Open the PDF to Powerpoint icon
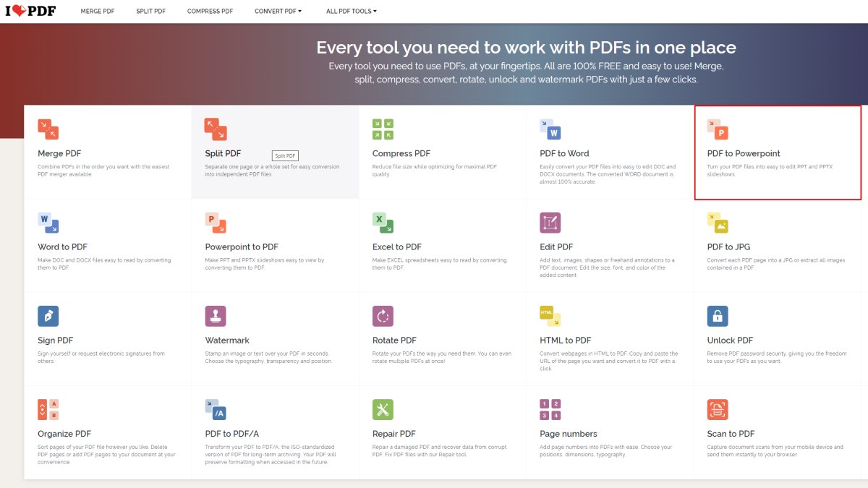The height and width of the screenshot is (488, 868). point(718,129)
